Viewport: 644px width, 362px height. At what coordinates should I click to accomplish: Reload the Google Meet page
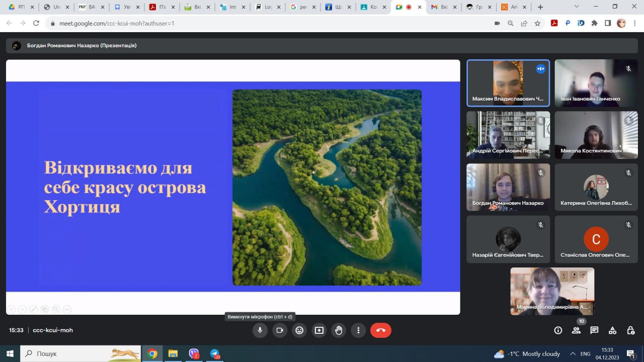click(x=36, y=23)
